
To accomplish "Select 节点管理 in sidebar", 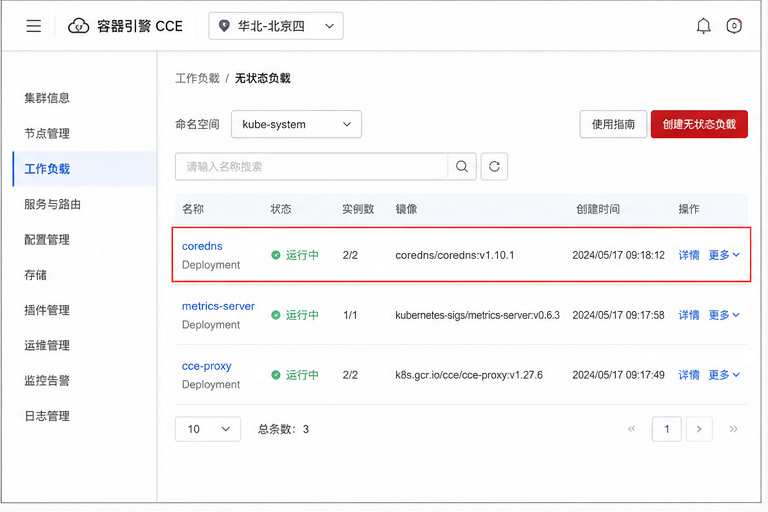I will pos(47,133).
